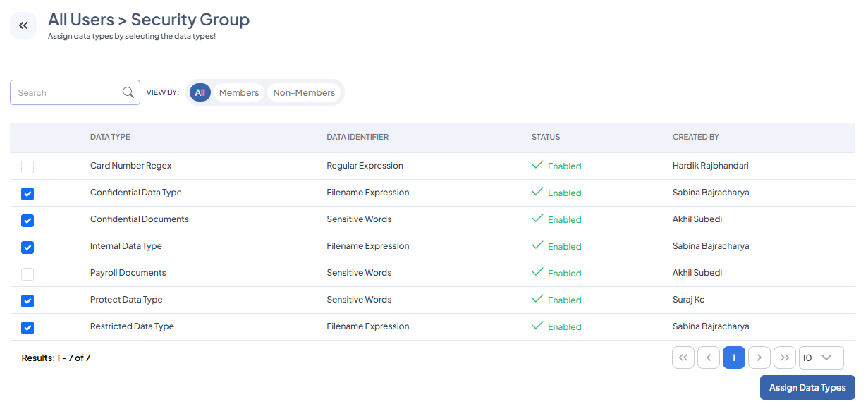Viewport: 868px width, 409px height.
Task: Click Enabled checkmark for Payroll Documents
Action: point(537,272)
